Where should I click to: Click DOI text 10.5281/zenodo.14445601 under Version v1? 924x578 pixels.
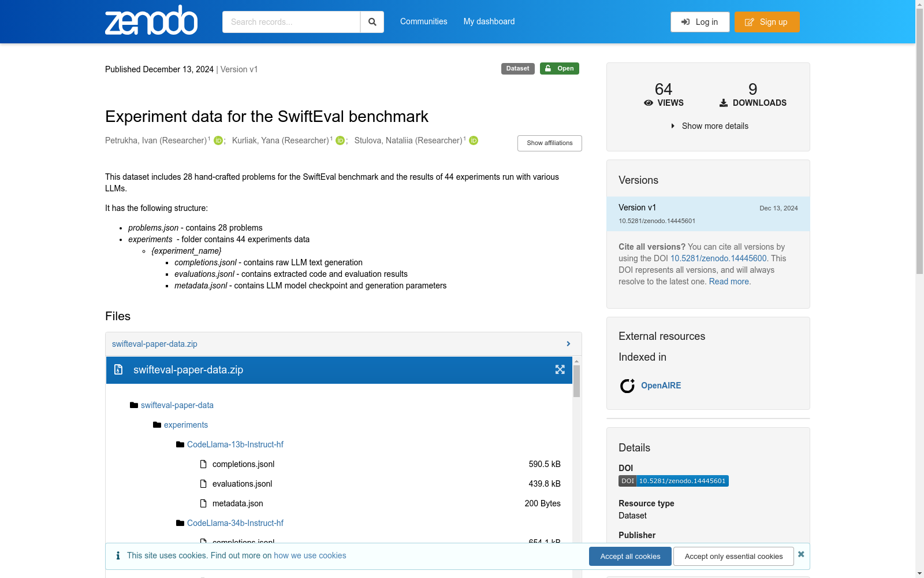657,221
